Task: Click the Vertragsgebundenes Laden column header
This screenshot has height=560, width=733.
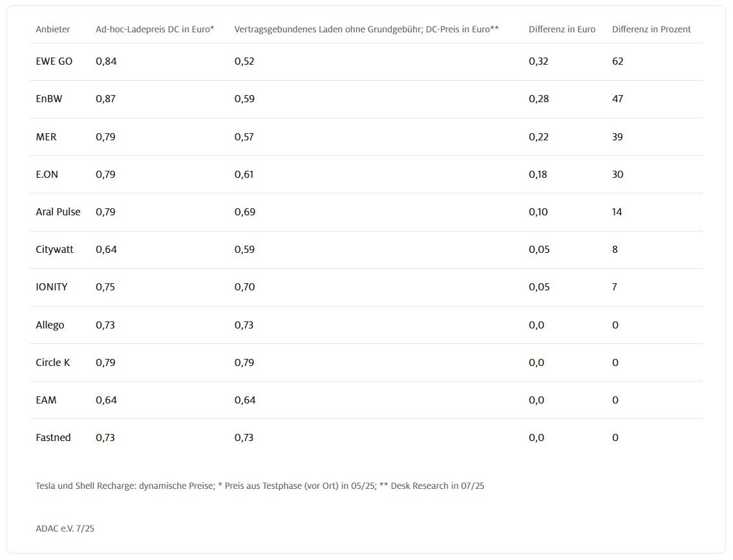Action: pyautogui.click(x=366, y=29)
